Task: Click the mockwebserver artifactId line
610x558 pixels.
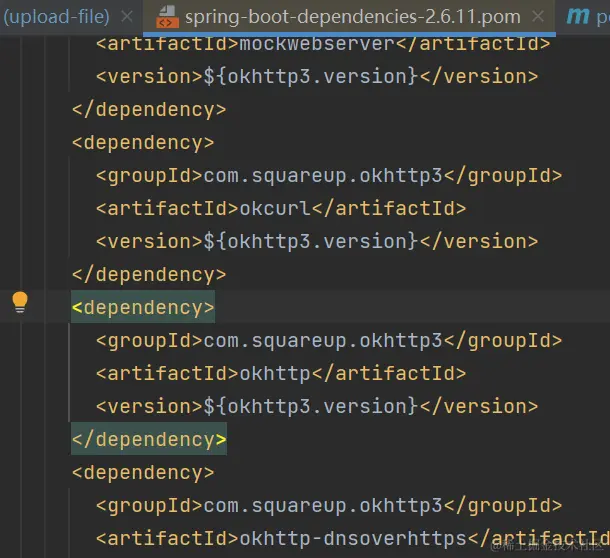Action: [323, 43]
